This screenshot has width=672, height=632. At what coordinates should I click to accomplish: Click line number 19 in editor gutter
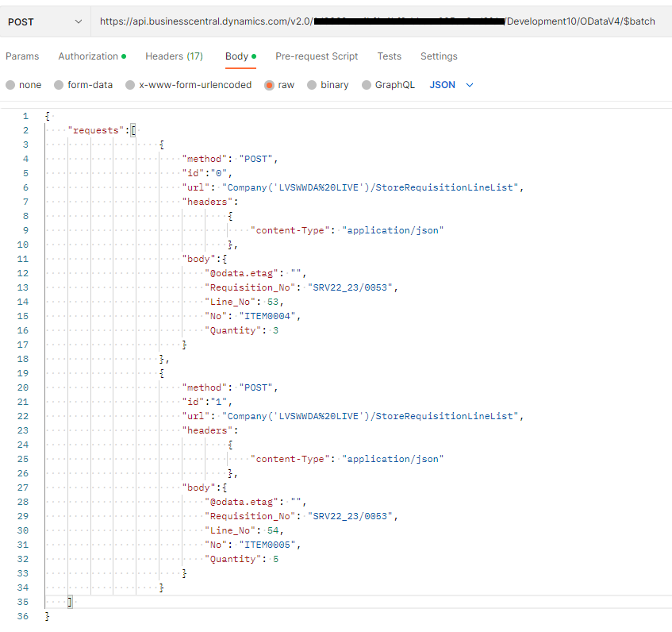tap(23, 373)
